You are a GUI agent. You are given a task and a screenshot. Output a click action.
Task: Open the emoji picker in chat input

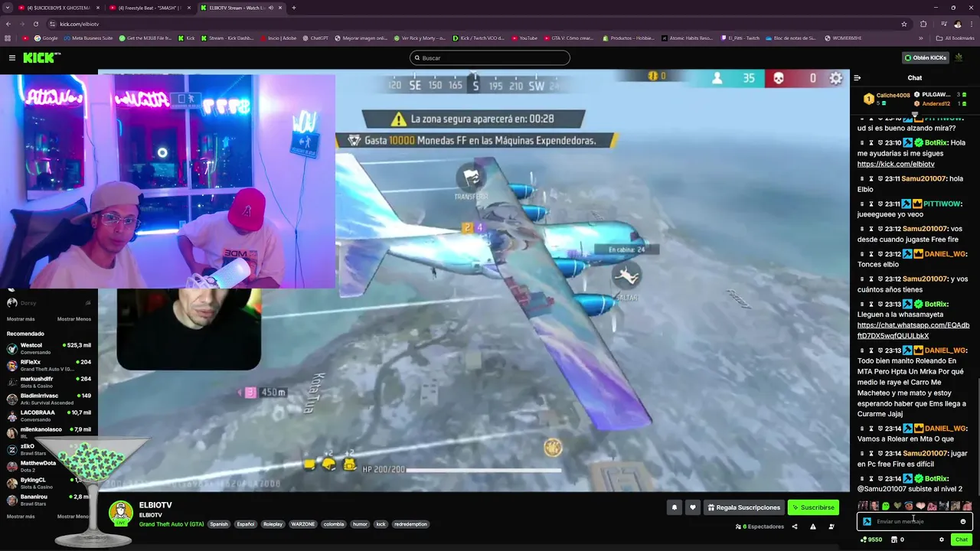click(963, 521)
